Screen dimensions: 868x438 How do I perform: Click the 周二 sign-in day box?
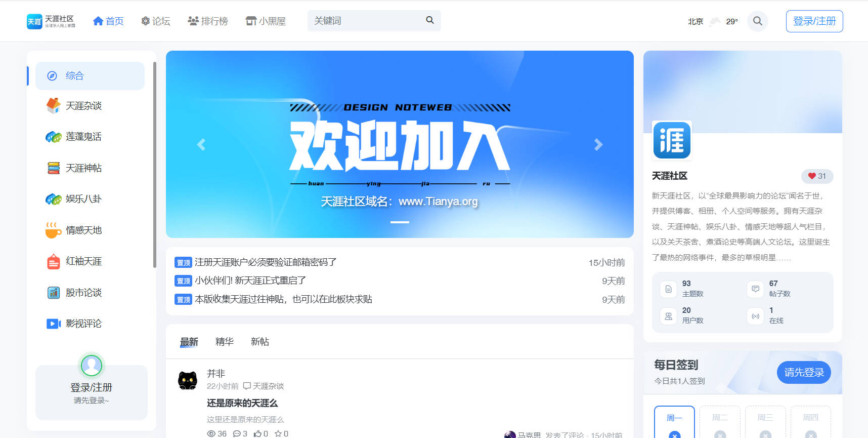pos(720,422)
